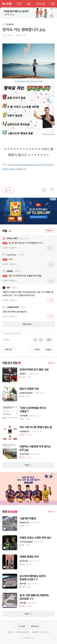The width and height of the screenshot is (57, 644).
Task: Open emoji picker in comment box
Action: tap(41, 340)
